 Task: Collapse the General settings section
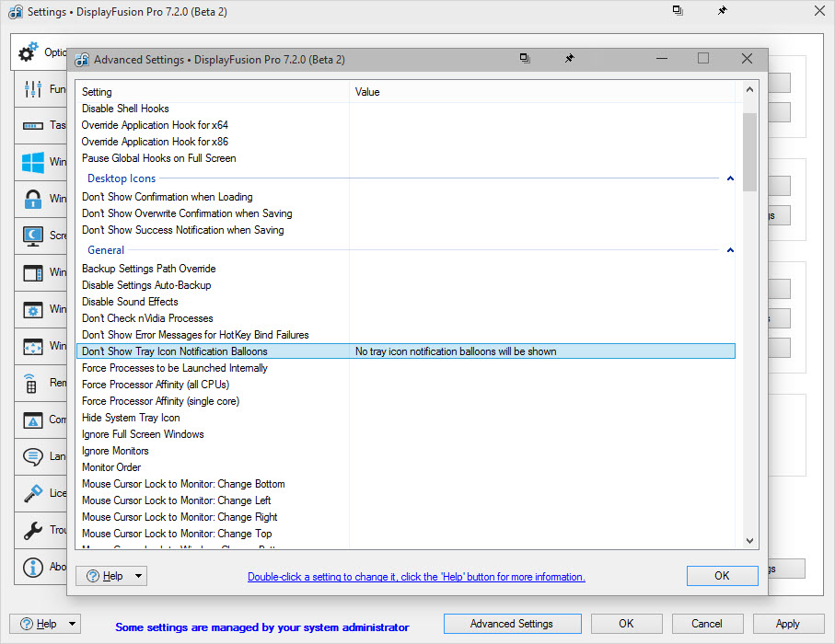click(x=730, y=250)
